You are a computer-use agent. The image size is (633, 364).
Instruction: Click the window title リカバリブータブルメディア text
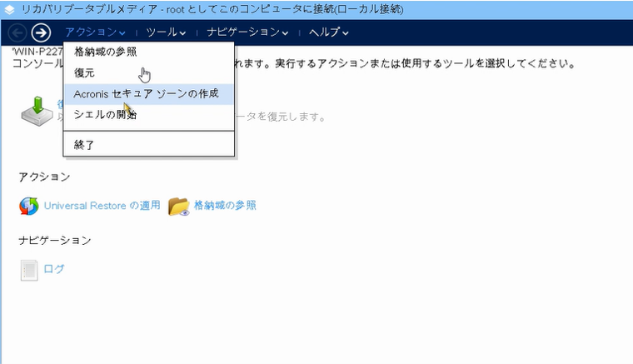pos(89,9)
